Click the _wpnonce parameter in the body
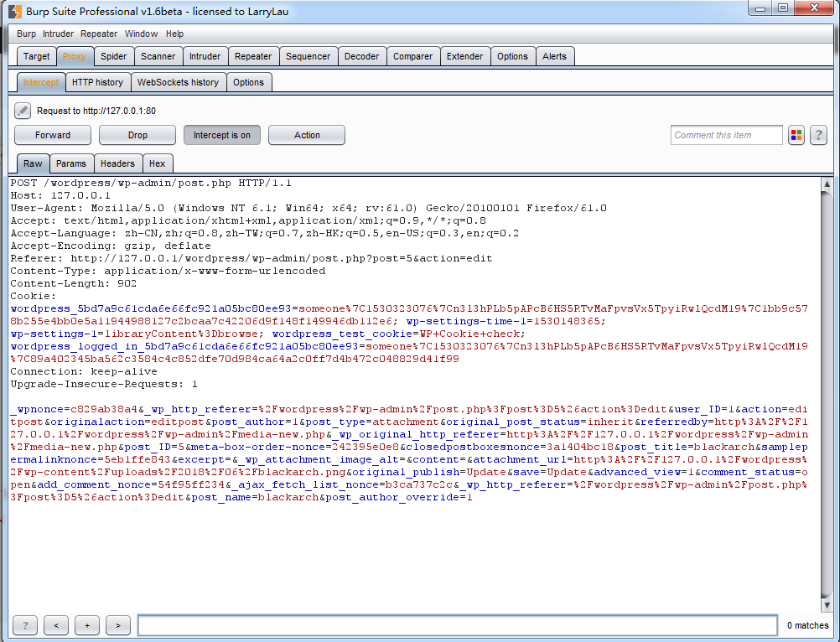Image resolution: width=840 pixels, height=642 pixels. point(37,410)
